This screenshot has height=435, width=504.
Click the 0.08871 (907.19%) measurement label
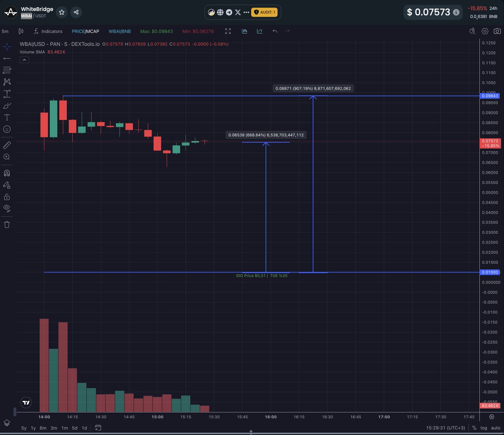[x=314, y=88]
